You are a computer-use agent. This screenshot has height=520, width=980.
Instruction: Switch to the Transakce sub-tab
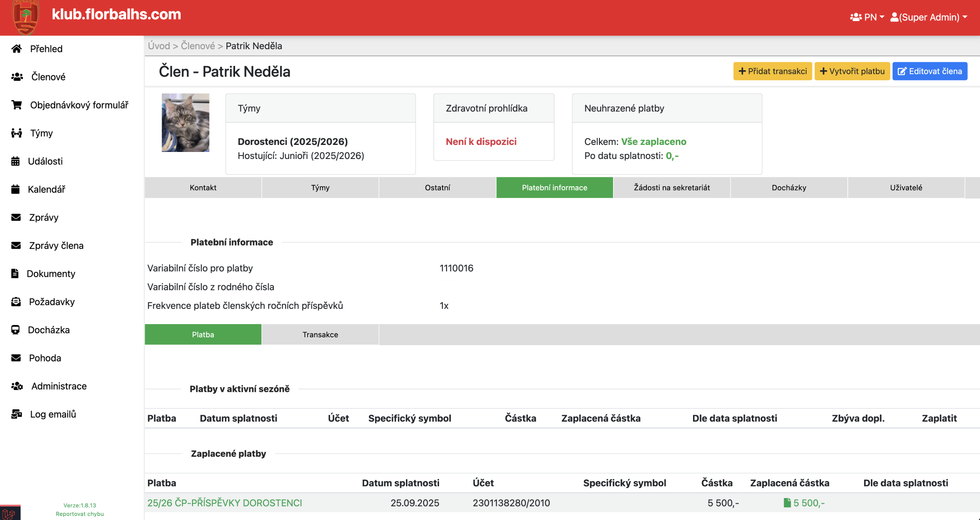[320, 335]
